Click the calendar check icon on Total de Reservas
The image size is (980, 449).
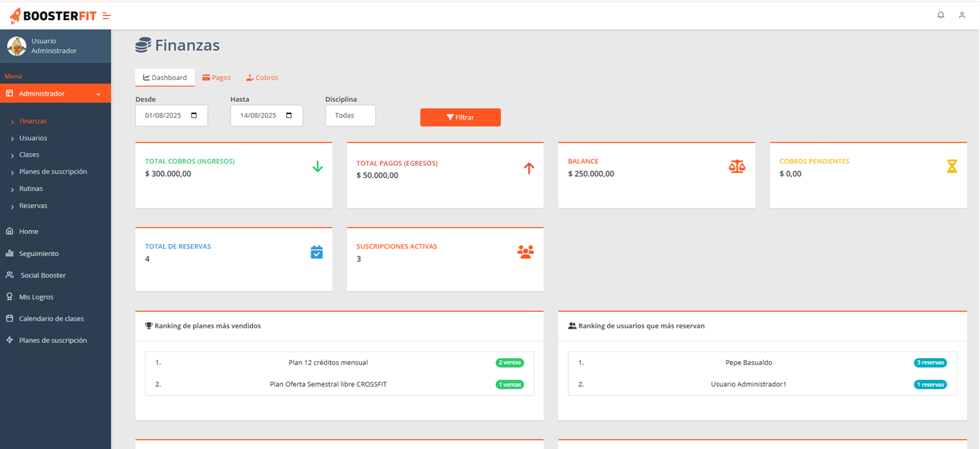[x=316, y=252]
